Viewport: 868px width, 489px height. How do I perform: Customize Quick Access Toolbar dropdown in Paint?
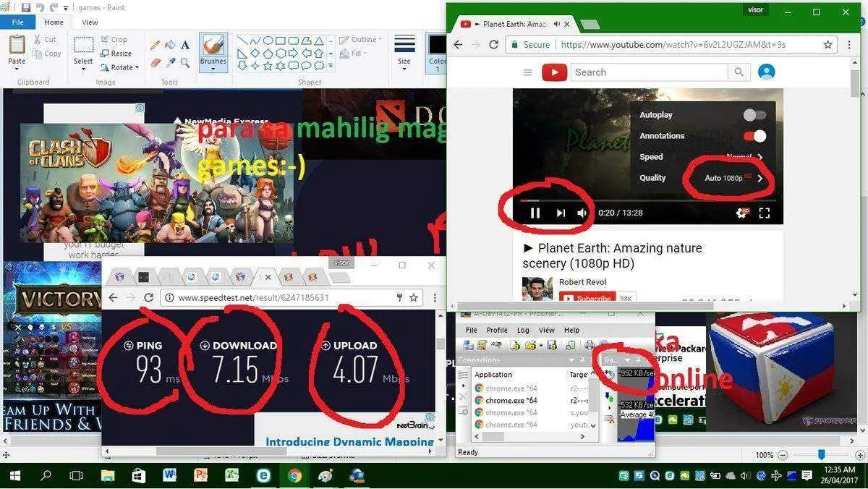point(66,8)
